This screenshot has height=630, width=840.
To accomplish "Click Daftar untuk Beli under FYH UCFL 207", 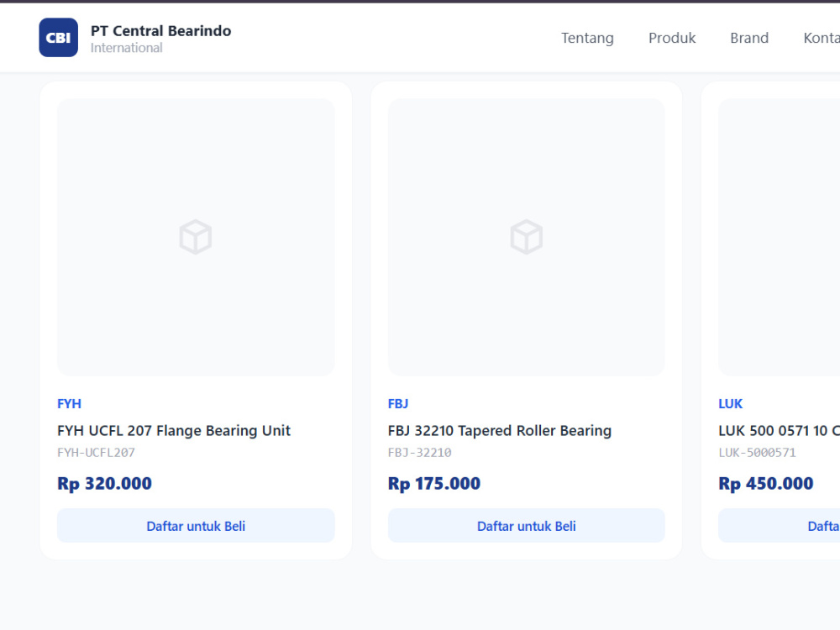I will [x=196, y=526].
